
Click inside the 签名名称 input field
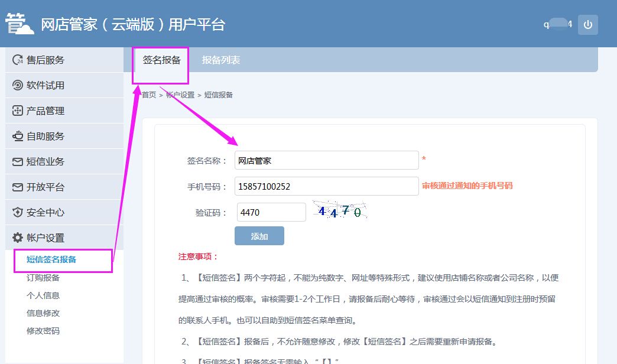(326, 160)
